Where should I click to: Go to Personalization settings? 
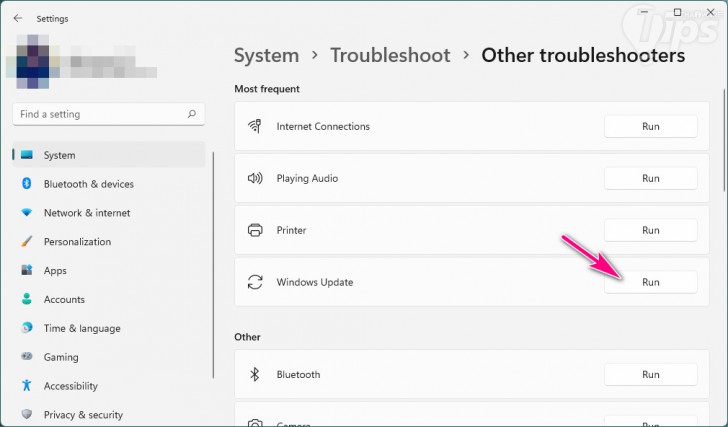tap(109, 241)
